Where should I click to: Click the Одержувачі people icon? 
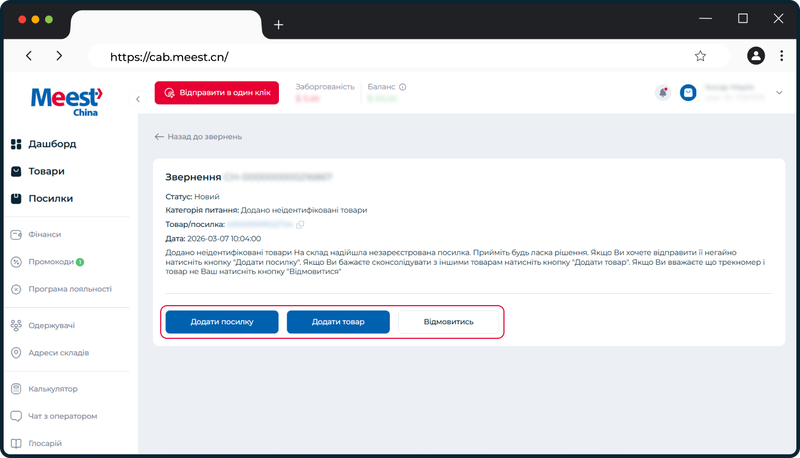[16, 325]
